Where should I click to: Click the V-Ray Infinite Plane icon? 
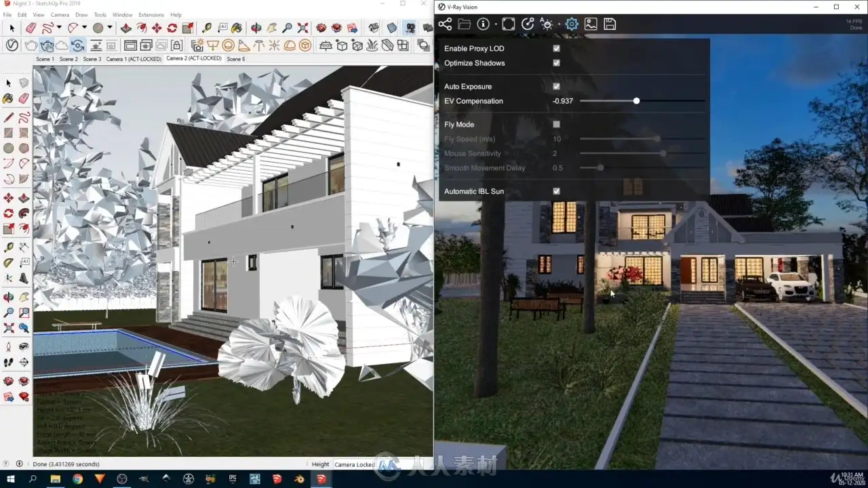point(326,46)
